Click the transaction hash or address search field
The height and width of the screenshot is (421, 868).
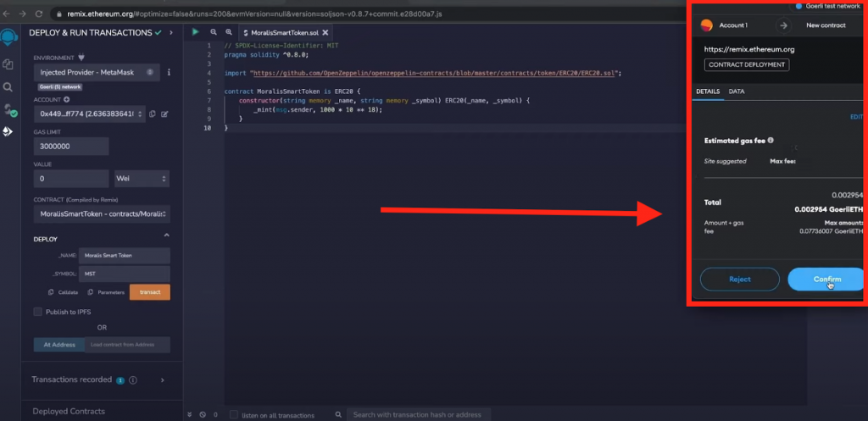419,414
